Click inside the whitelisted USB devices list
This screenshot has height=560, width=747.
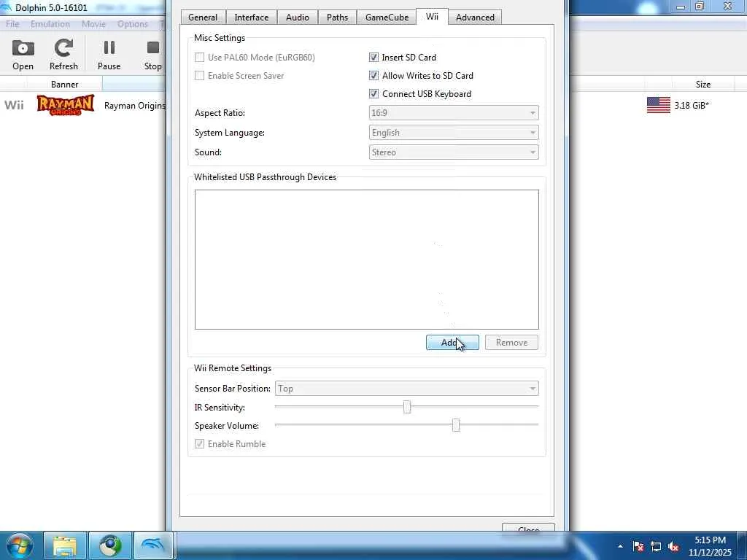click(x=367, y=260)
